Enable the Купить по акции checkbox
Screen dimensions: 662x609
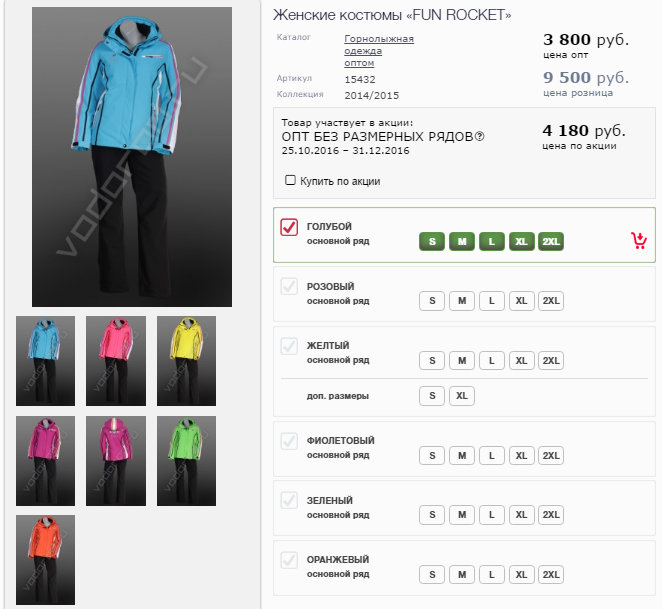[x=290, y=181]
